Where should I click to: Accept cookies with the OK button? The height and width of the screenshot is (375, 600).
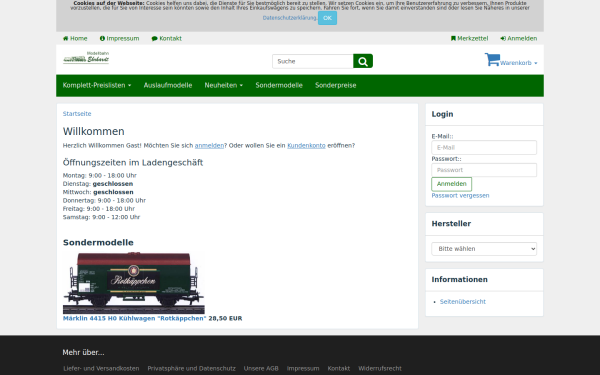pos(327,18)
